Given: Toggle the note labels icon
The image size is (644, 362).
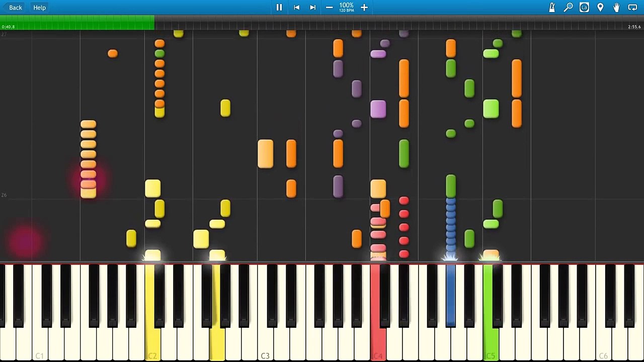Looking at the screenshot, I should 584,8.
